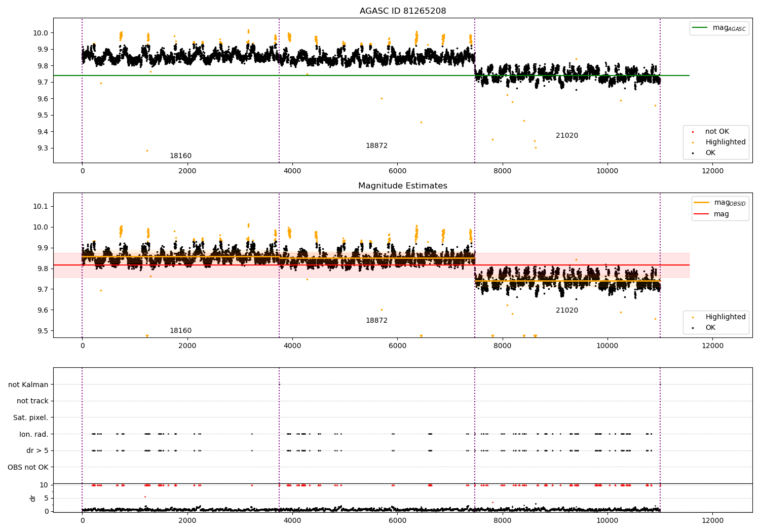
Task: Click observation label 18160 in the AGASC ID plot
Action: (x=180, y=156)
